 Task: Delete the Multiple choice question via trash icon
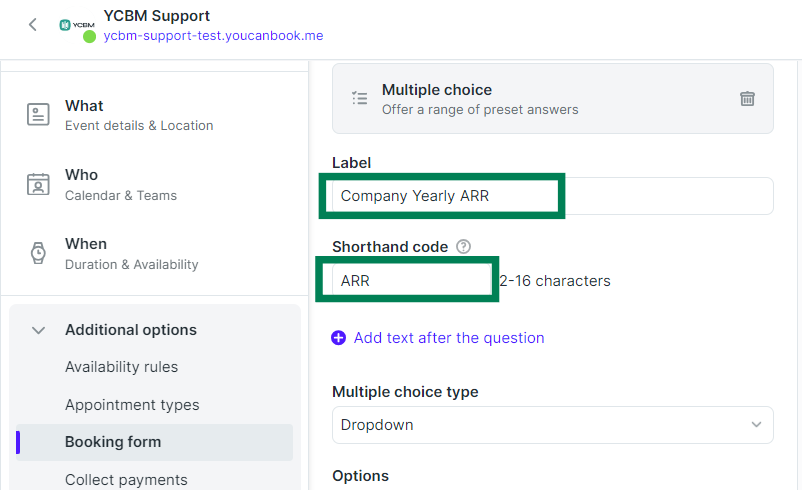tap(747, 98)
